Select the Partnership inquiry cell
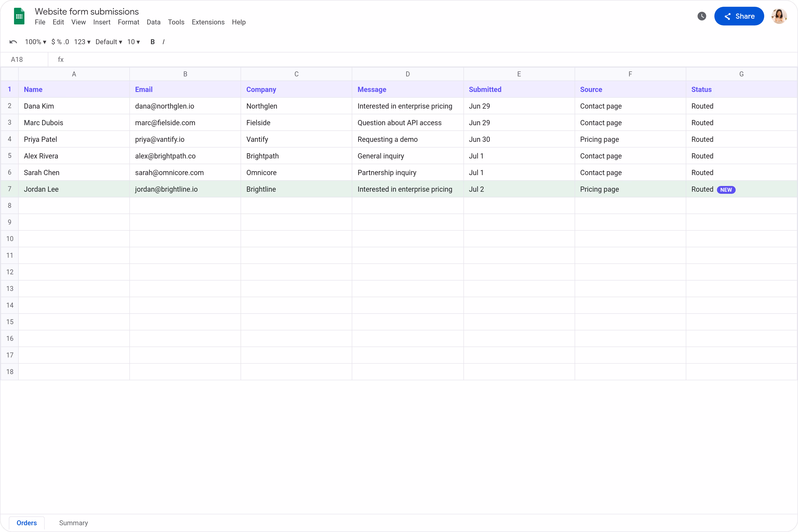 pos(408,172)
